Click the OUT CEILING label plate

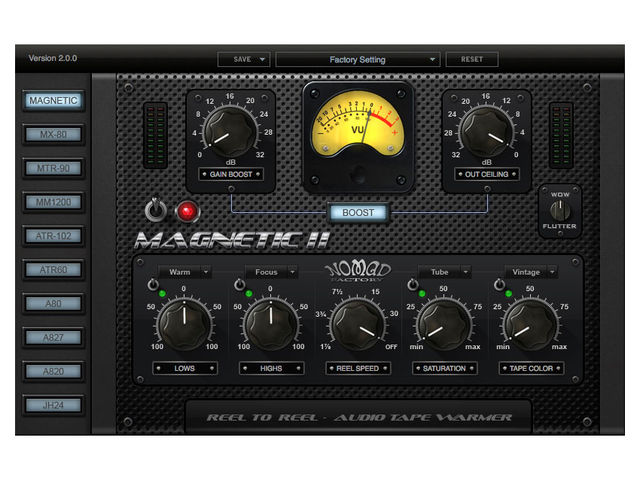tap(487, 174)
